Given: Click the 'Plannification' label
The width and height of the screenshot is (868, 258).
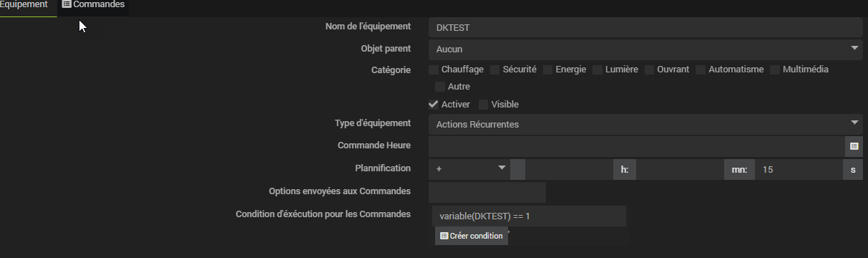Looking at the screenshot, I should (383, 168).
